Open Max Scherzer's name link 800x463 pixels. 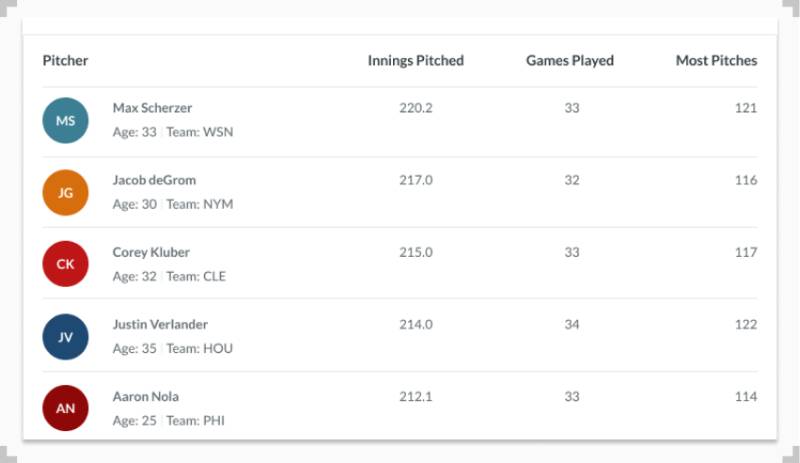pyautogui.click(x=152, y=108)
